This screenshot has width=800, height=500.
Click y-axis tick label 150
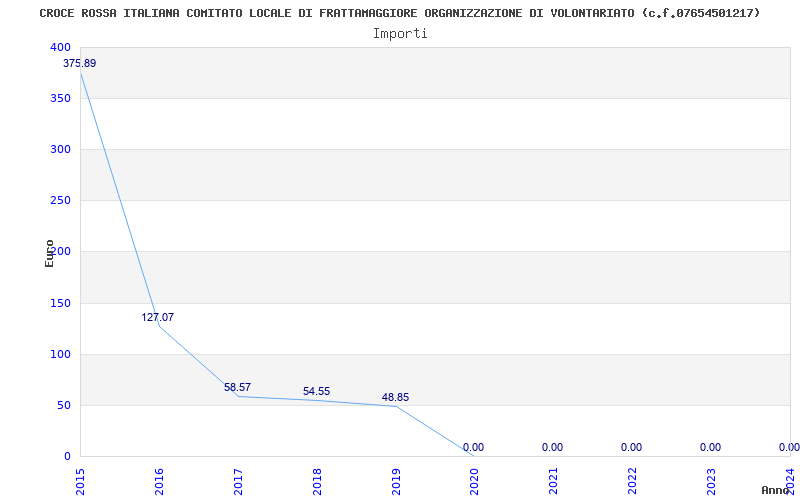tap(60, 304)
